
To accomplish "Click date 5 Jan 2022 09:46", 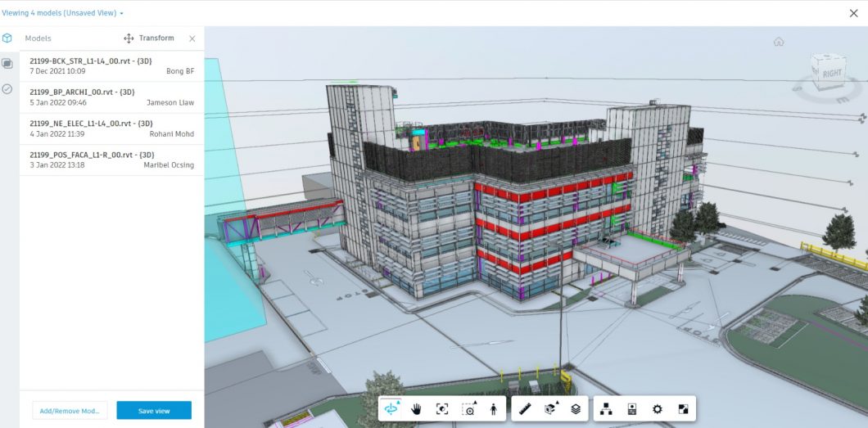I will [x=58, y=103].
